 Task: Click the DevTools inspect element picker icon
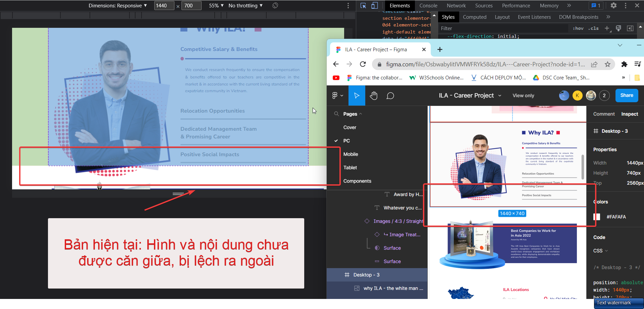click(x=363, y=5)
